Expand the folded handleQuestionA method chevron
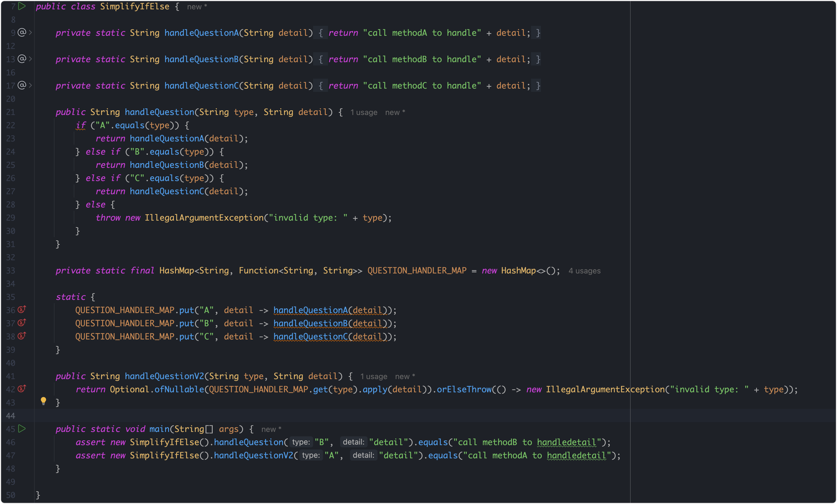The image size is (837, 504). [31, 32]
